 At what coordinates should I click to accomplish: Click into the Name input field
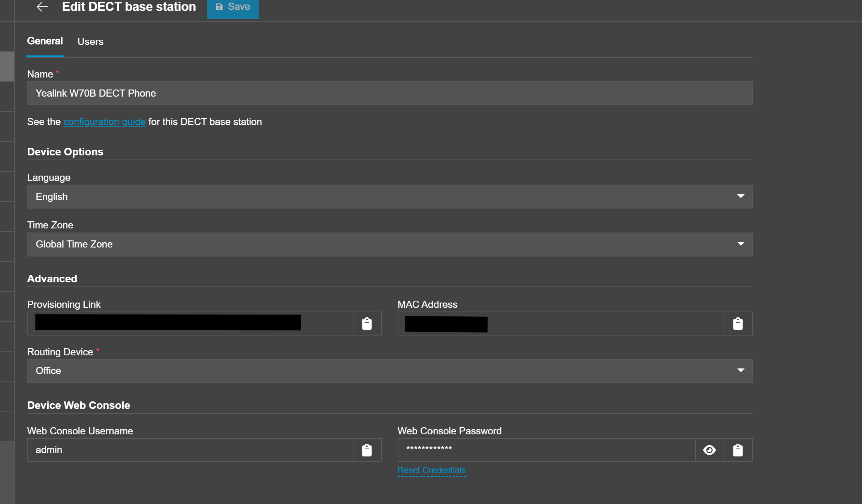[389, 93]
